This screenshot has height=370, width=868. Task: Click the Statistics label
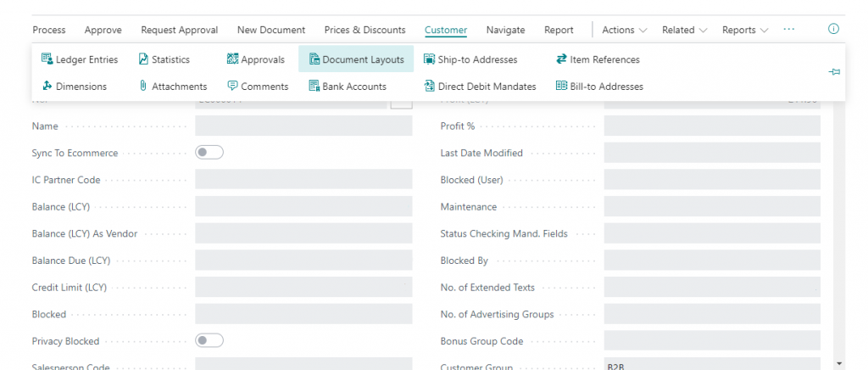[170, 59]
